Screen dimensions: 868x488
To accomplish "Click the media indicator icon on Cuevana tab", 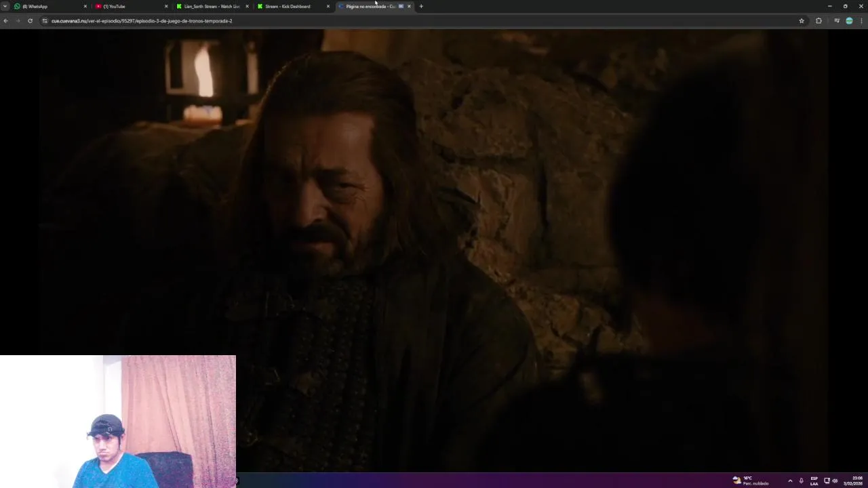I will tap(401, 6).
